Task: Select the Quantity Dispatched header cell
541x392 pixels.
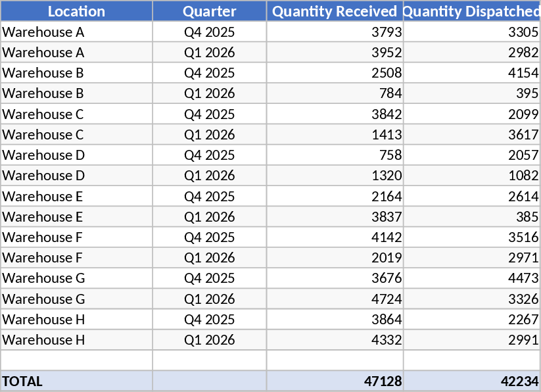Action: coord(471,11)
